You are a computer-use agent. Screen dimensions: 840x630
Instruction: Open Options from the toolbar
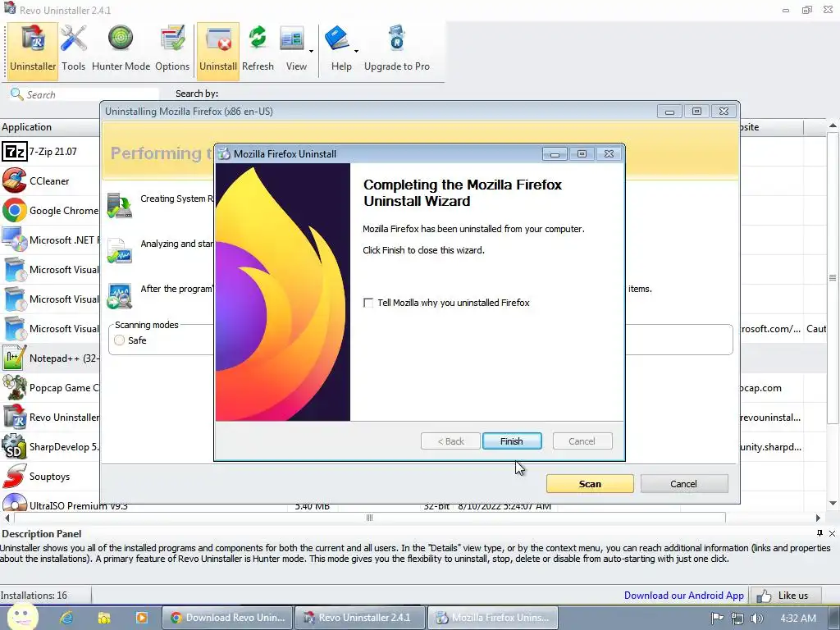[172, 49]
